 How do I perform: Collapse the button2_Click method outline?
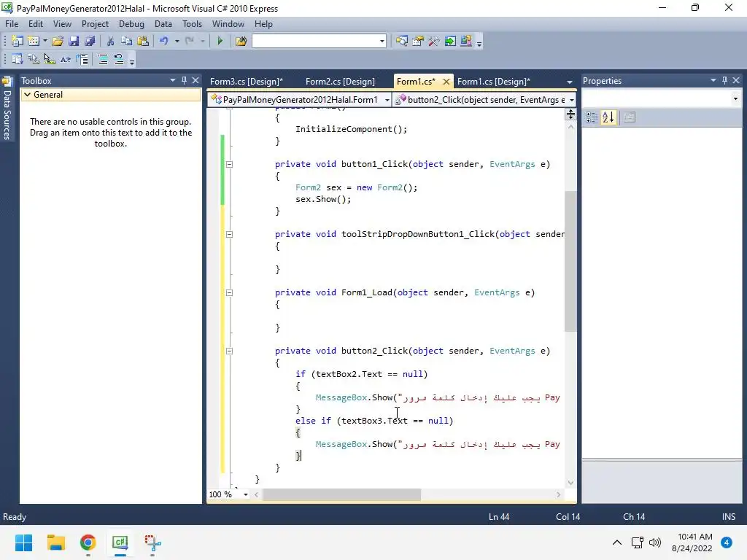pos(229,351)
